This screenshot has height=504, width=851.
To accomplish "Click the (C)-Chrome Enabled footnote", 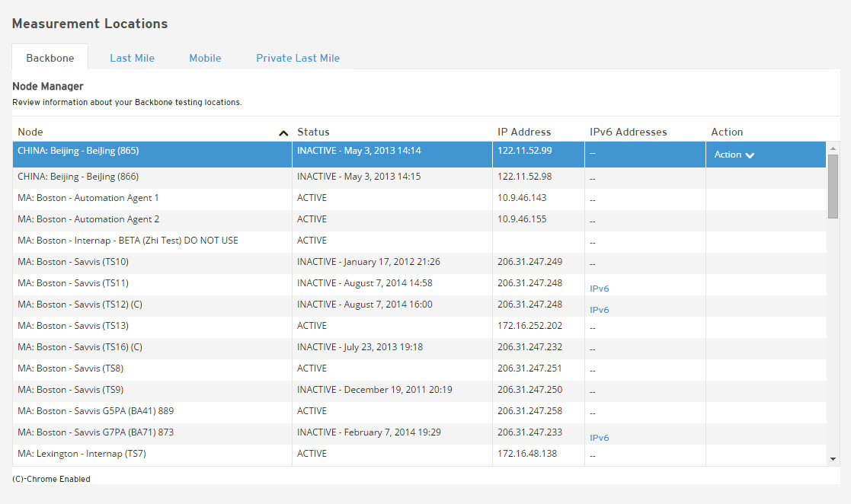I will pyautogui.click(x=52, y=479).
